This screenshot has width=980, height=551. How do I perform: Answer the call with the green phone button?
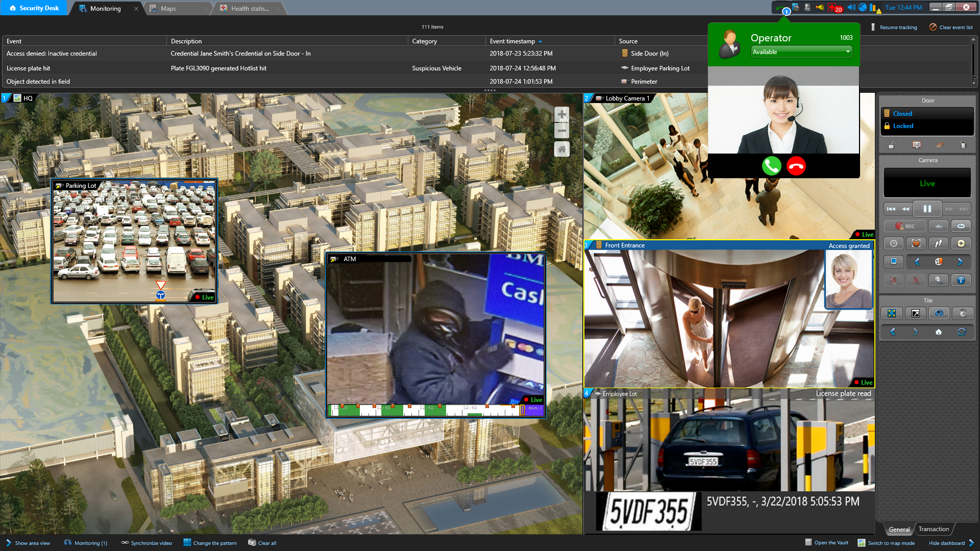[771, 166]
